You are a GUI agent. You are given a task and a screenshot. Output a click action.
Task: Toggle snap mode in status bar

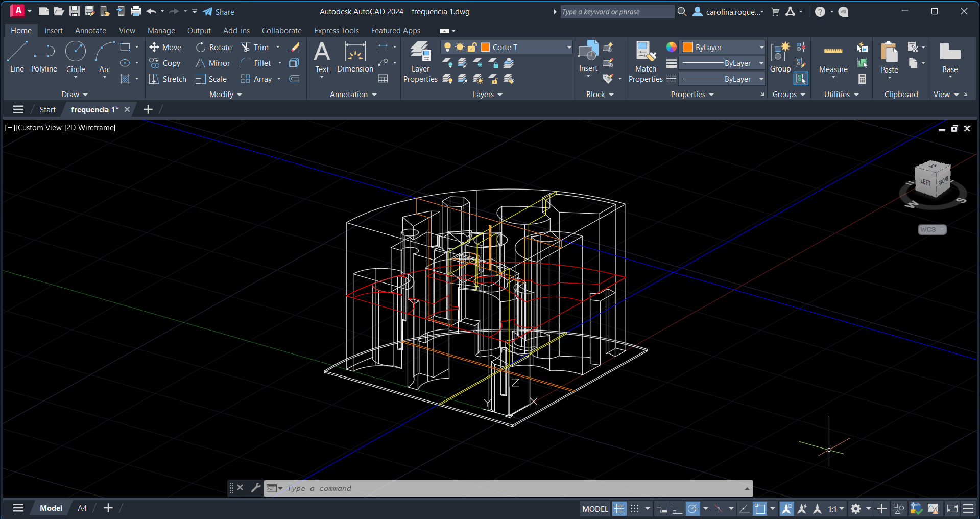click(x=634, y=508)
